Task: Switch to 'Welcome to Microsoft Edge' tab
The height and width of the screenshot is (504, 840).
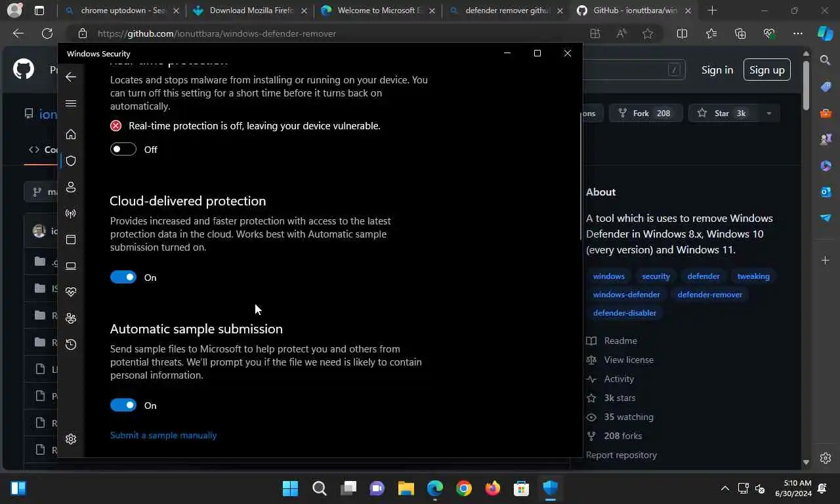Action: click(x=379, y=10)
